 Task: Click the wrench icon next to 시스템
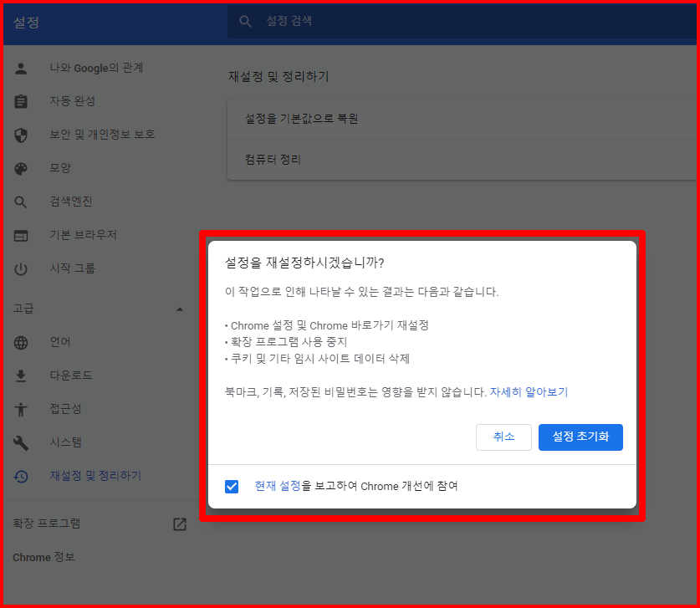tap(21, 443)
